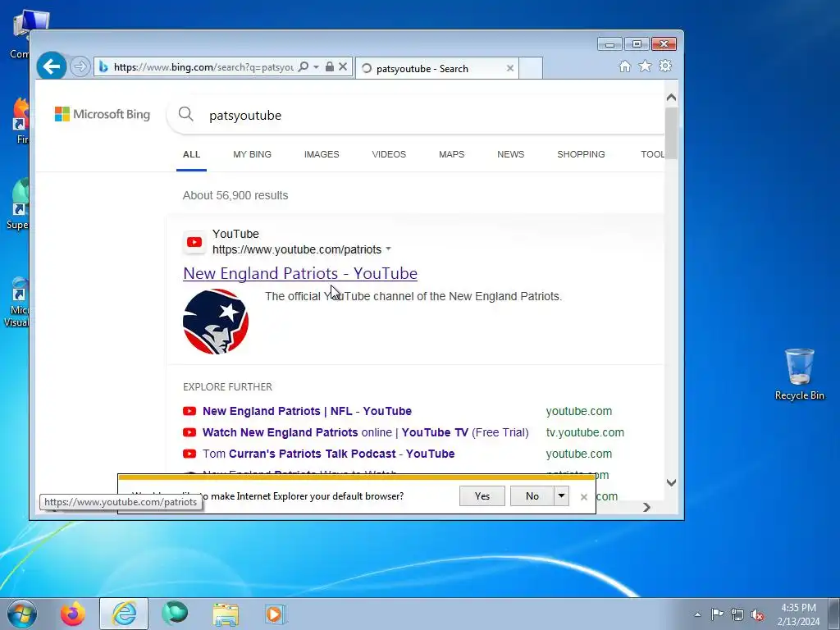Switch to the NEWS tab
The width and height of the screenshot is (840, 630).
510,154
